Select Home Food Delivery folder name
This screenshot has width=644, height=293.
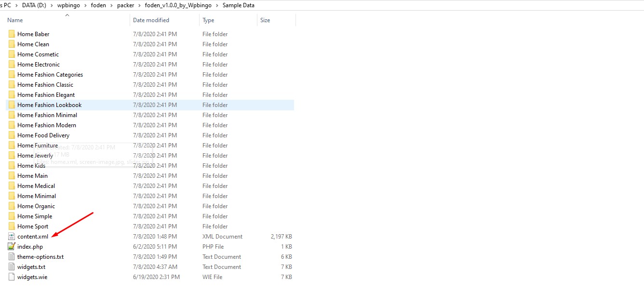coord(43,135)
